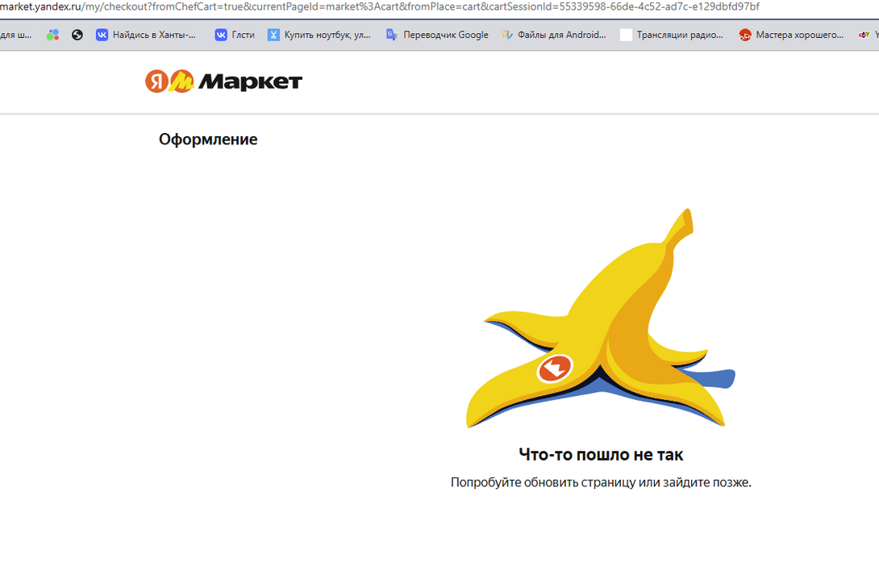Open the "Мастера хорошего..." bookmark
This screenshot has height=588, width=879.
point(791,35)
